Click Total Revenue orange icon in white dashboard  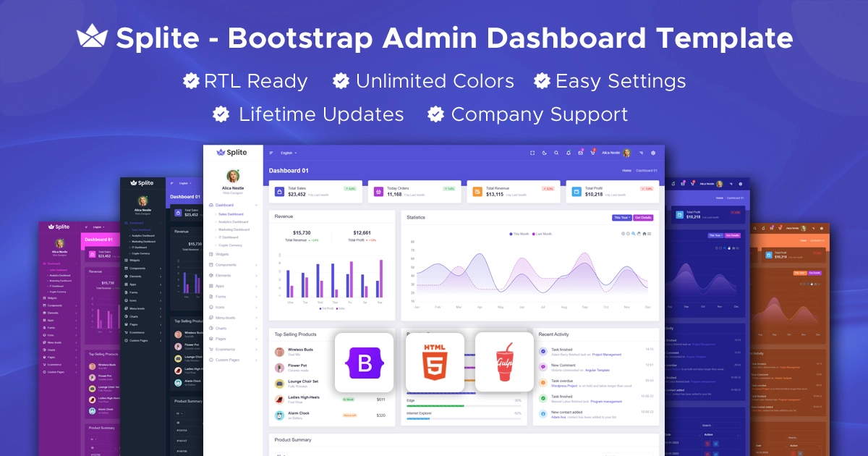point(477,191)
